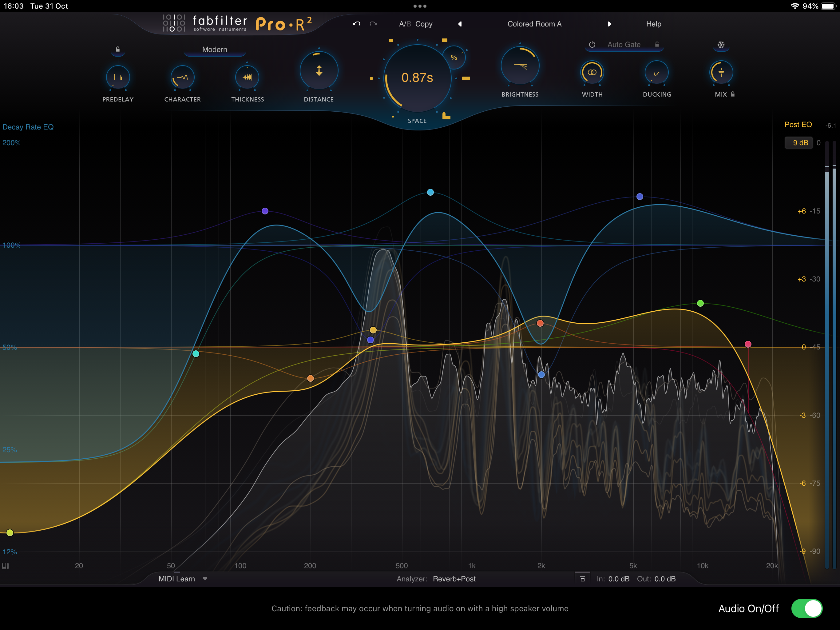
Task: Click the percent decay-rate button
Action: click(x=454, y=58)
